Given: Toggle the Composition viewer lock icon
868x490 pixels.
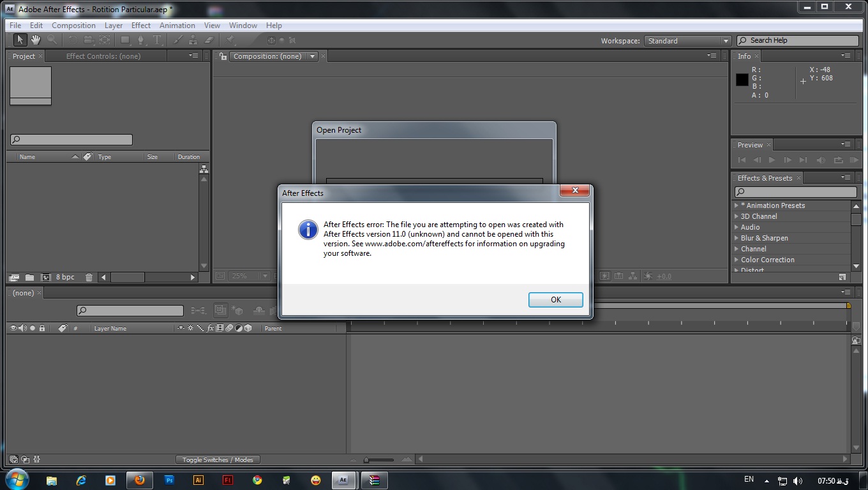Looking at the screenshot, I should point(223,56).
